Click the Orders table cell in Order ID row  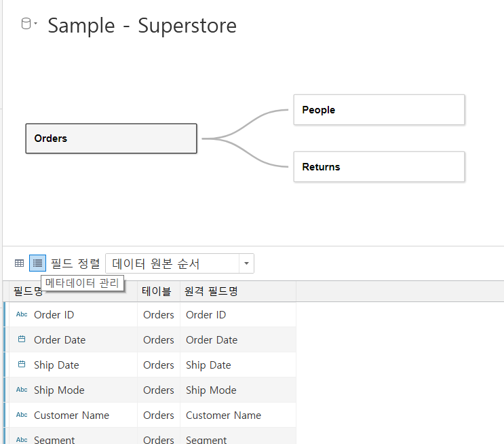point(159,314)
